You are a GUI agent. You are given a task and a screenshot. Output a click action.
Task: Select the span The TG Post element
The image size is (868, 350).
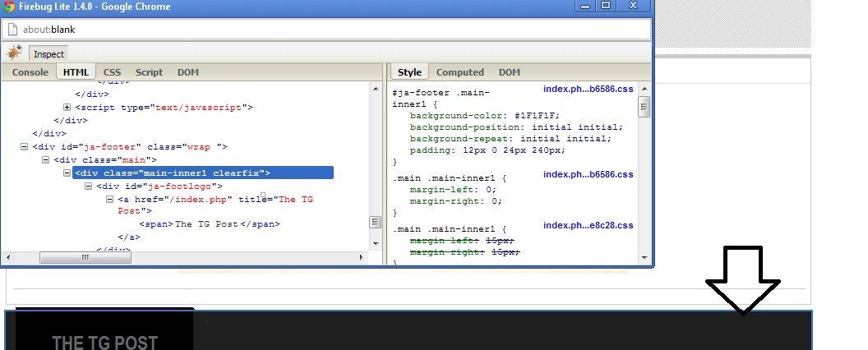pyautogui.click(x=210, y=224)
